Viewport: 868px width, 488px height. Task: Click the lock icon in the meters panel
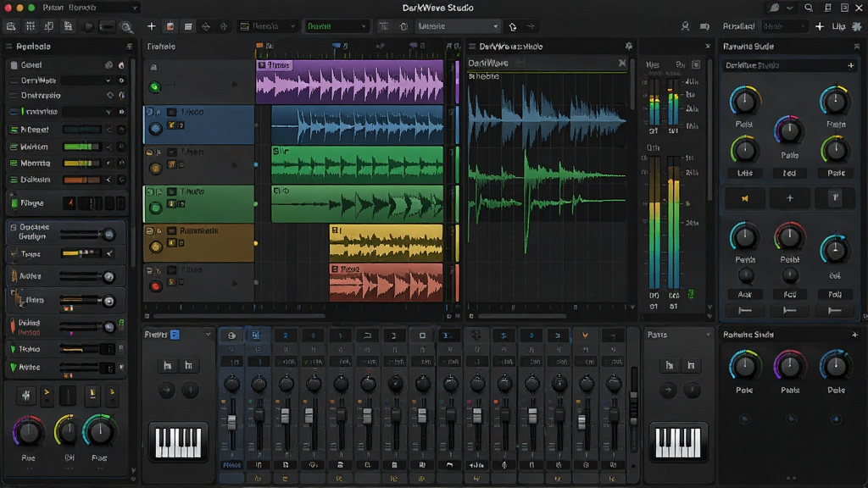pyautogui.click(x=696, y=64)
